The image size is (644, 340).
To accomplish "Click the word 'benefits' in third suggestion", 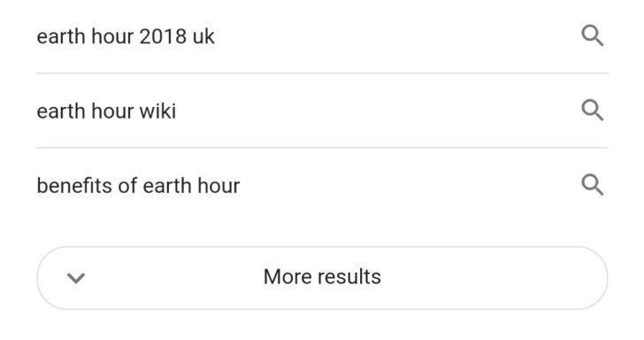I will pos(74,185).
